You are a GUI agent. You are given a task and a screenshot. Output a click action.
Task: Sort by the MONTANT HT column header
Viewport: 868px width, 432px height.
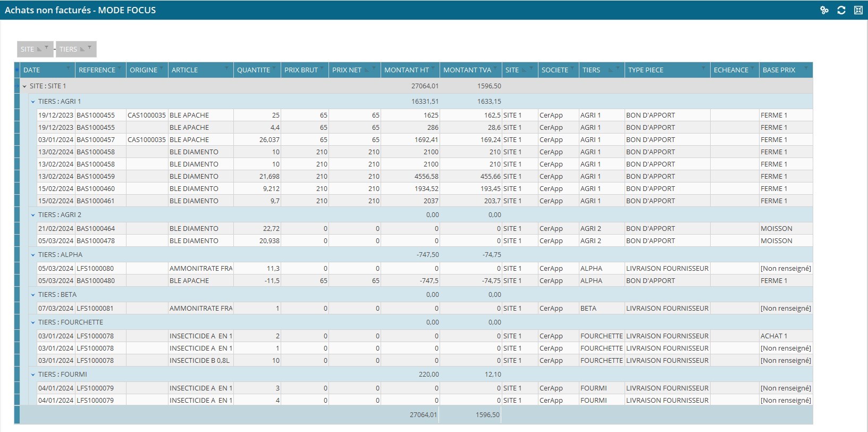[x=406, y=70]
